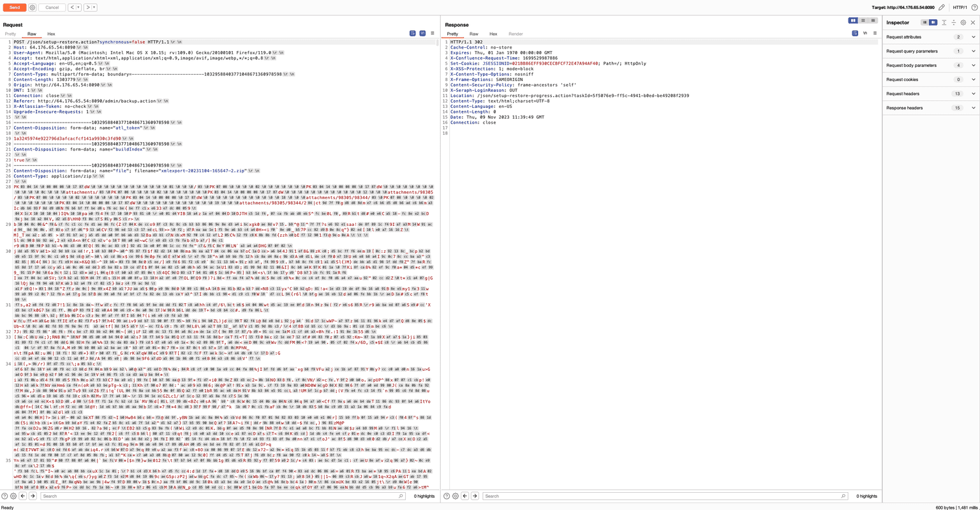Switch to side-by-side layout view
980x510 pixels.
tap(853, 20)
